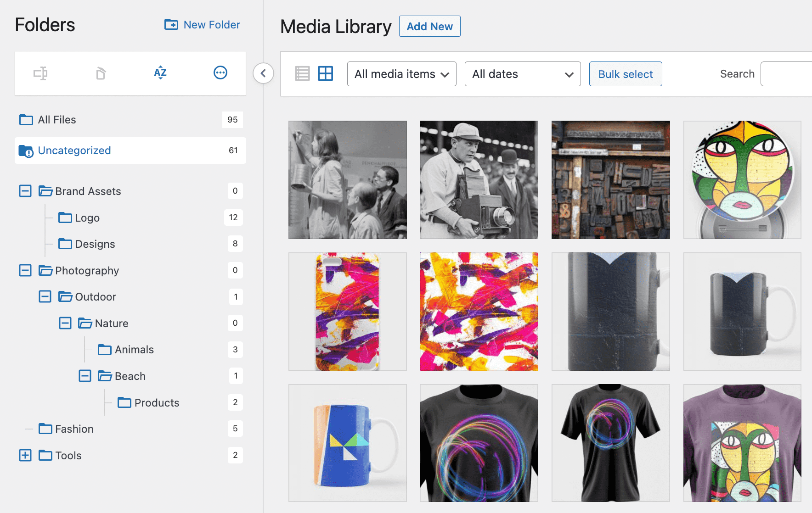Click the media Search input field
Image resolution: width=812 pixels, height=513 pixels.
(x=786, y=74)
